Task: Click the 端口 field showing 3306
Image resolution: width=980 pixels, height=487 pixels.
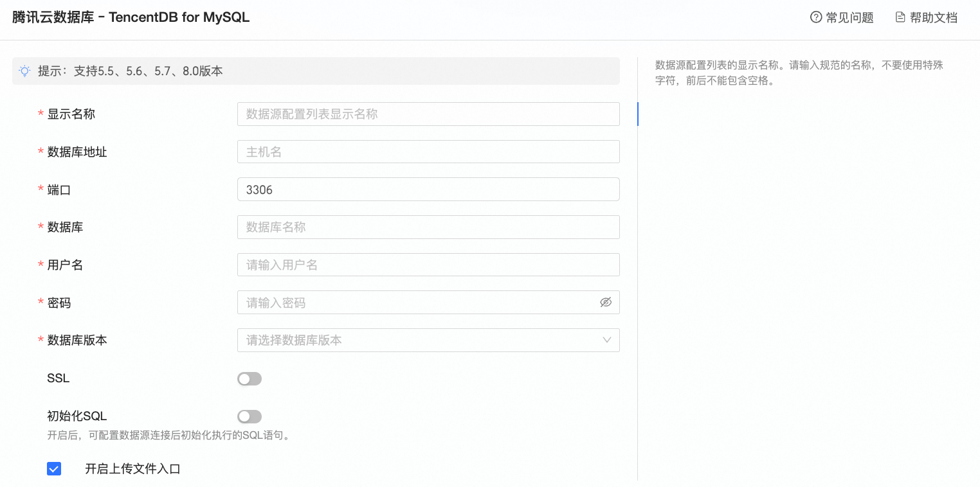Action: coord(428,190)
